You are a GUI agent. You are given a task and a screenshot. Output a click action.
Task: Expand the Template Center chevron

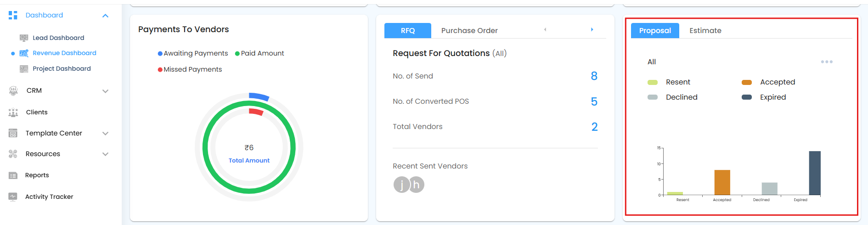105,134
